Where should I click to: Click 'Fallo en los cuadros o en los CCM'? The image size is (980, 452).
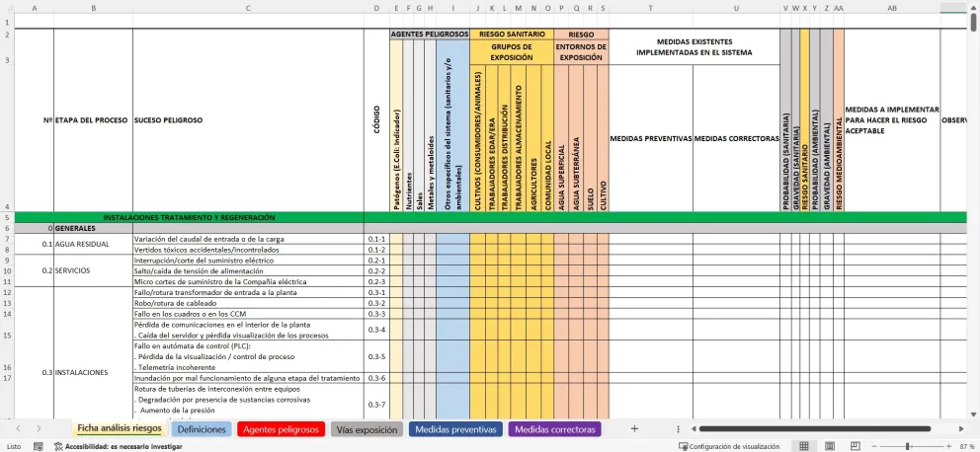pos(248,314)
